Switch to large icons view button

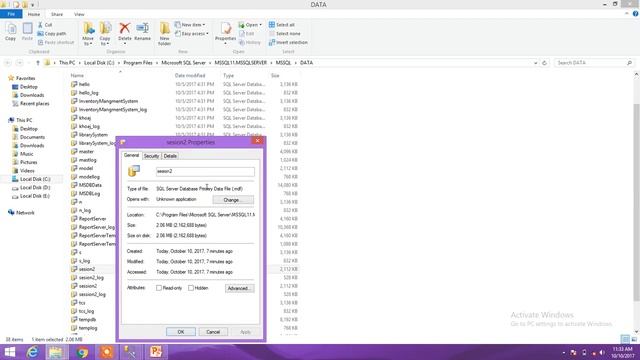[x=634, y=339]
